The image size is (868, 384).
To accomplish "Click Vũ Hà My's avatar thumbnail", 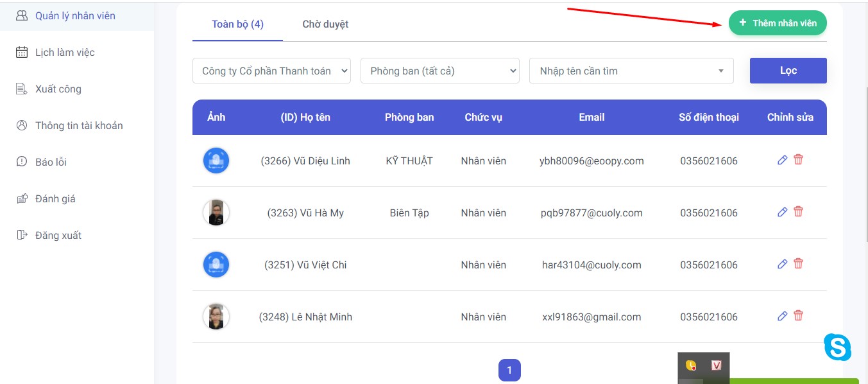I will [x=216, y=213].
